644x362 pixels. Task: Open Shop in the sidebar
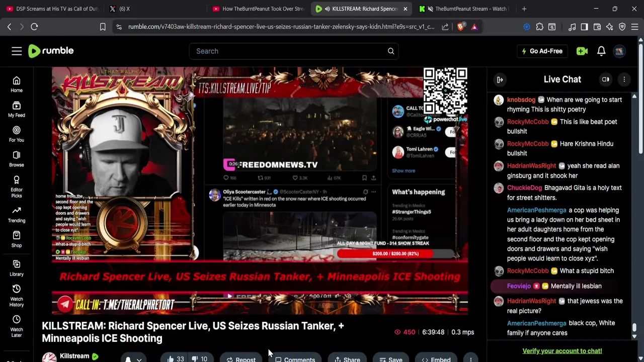tap(17, 239)
